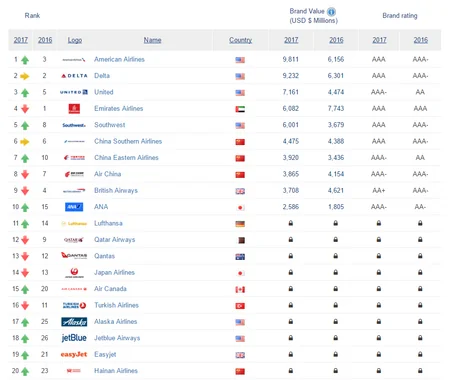Click the easyJet logo
Screen dimensions: 450x380
coord(74,354)
